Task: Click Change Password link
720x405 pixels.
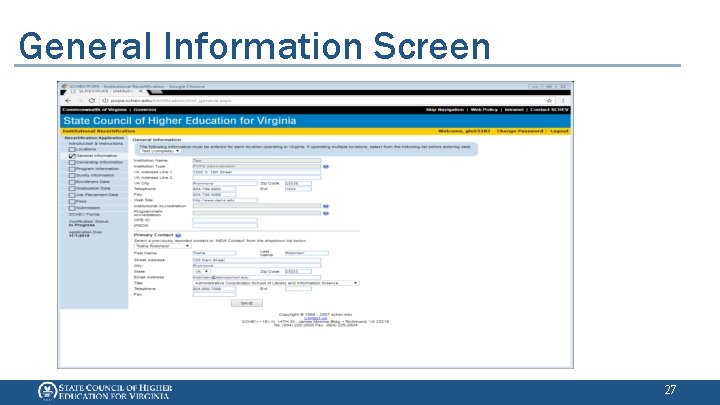Action: pyautogui.click(x=520, y=131)
